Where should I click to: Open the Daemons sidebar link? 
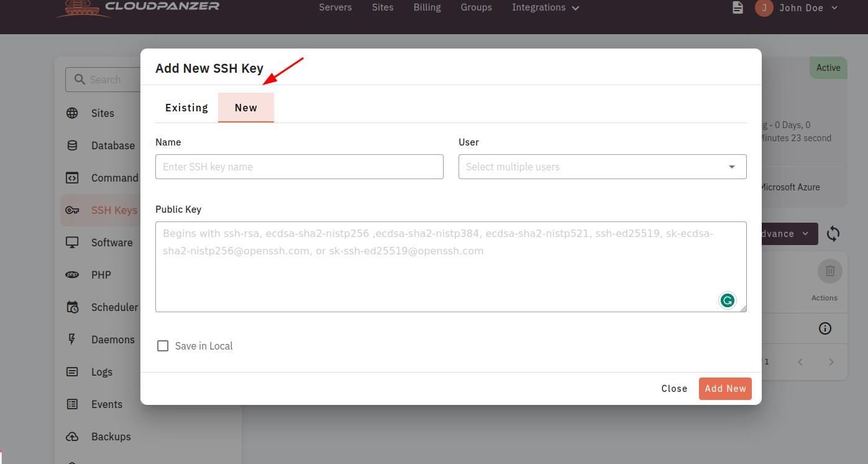coord(113,340)
